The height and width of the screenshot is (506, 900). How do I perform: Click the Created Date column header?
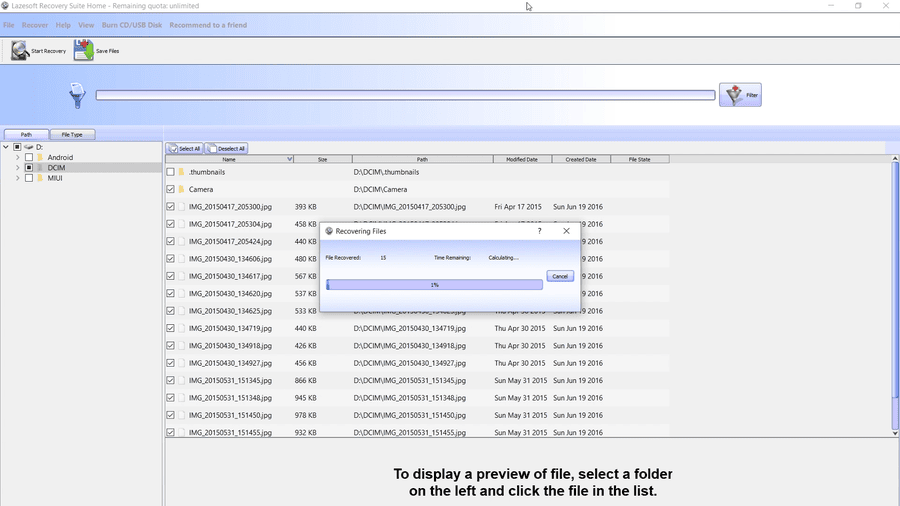click(x=581, y=159)
